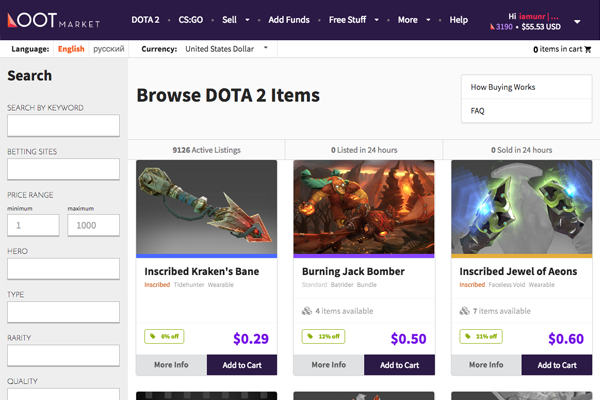Click the 6% off discount tag
The width and height of the screenshot is (600, 400).
point(164,336)
